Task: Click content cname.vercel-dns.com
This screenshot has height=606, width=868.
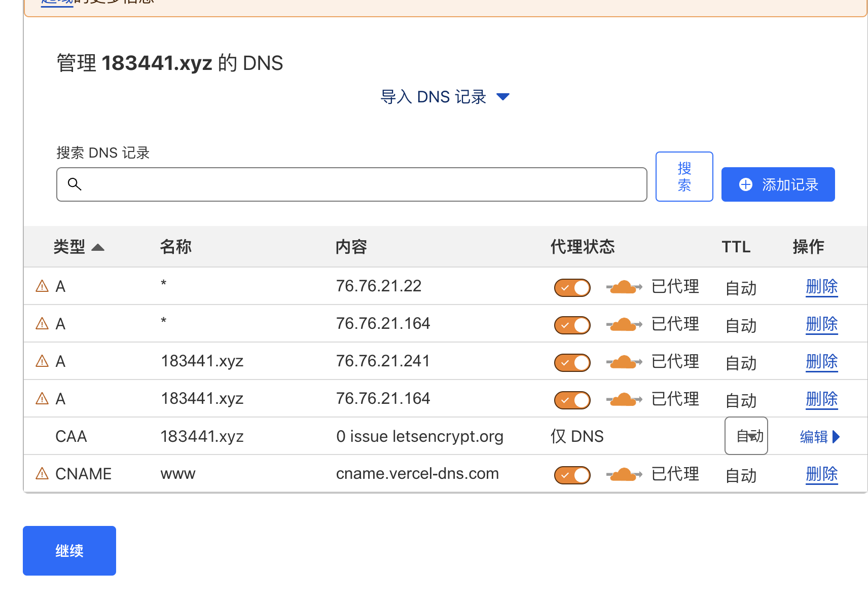Action: pos(417,473)
